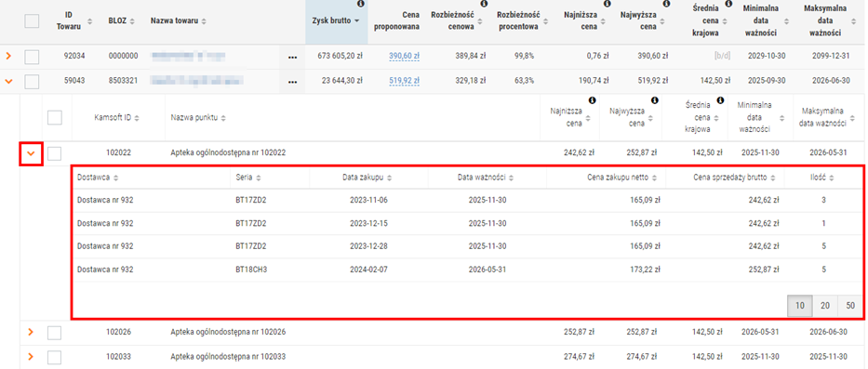Open three-dots menu for item 92034
This screenshot has width=868, height=369.
292,56
